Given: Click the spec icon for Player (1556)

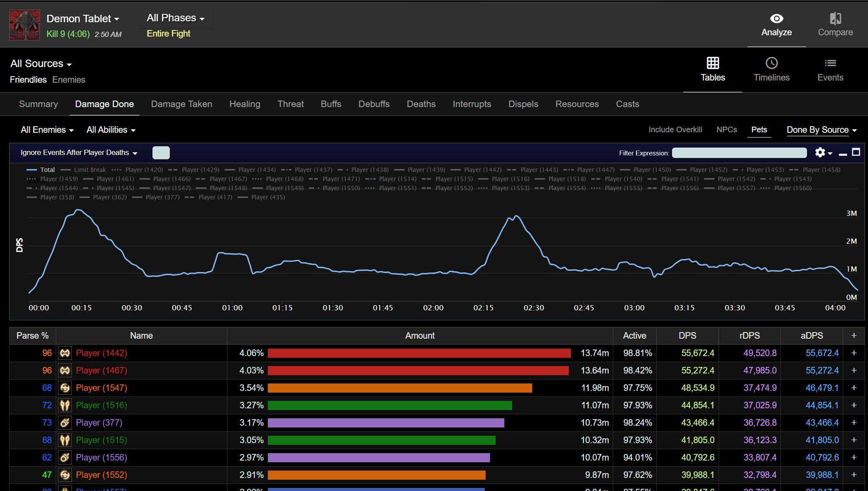Looking at the screenshot, I should coord(65,457).
